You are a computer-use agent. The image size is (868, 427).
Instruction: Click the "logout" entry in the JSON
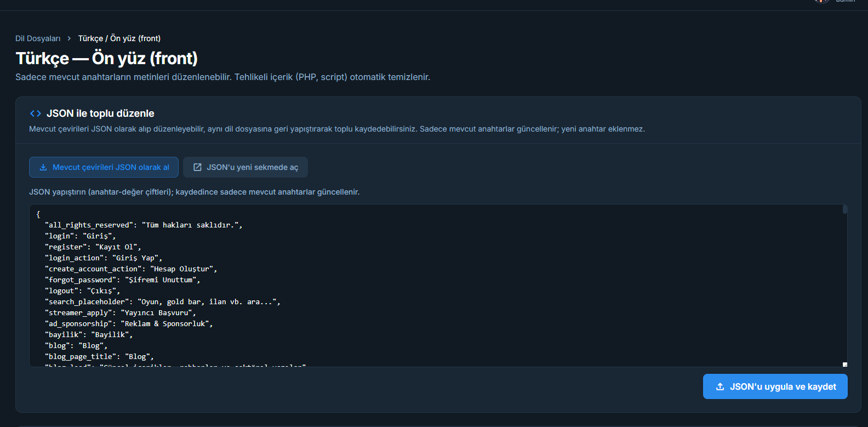coord(82,291)
